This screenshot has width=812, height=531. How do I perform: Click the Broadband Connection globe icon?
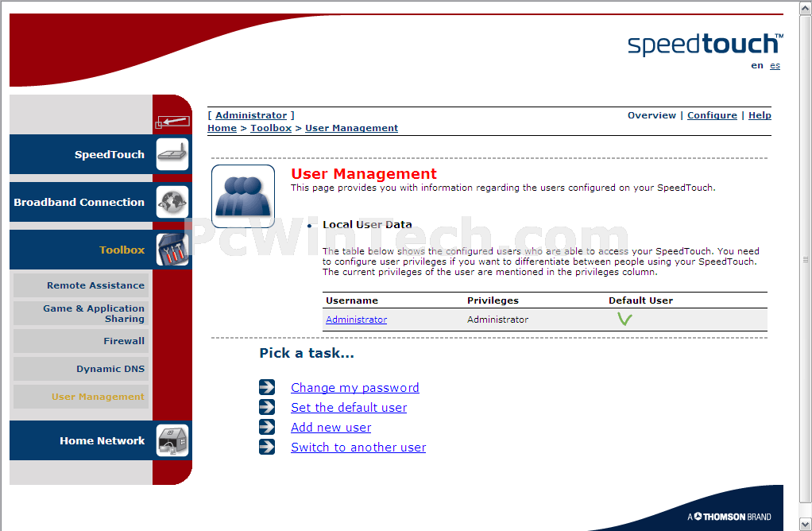coord(172,202)
